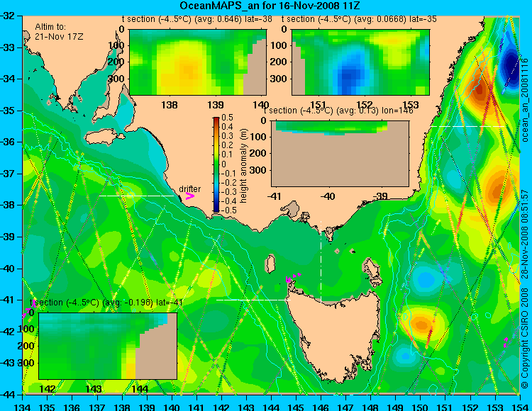The height and width of the screenshot is (411, 532).
Task: Click left axis latitude label -36
Action: pyautogui.click(x=9, y=142)
